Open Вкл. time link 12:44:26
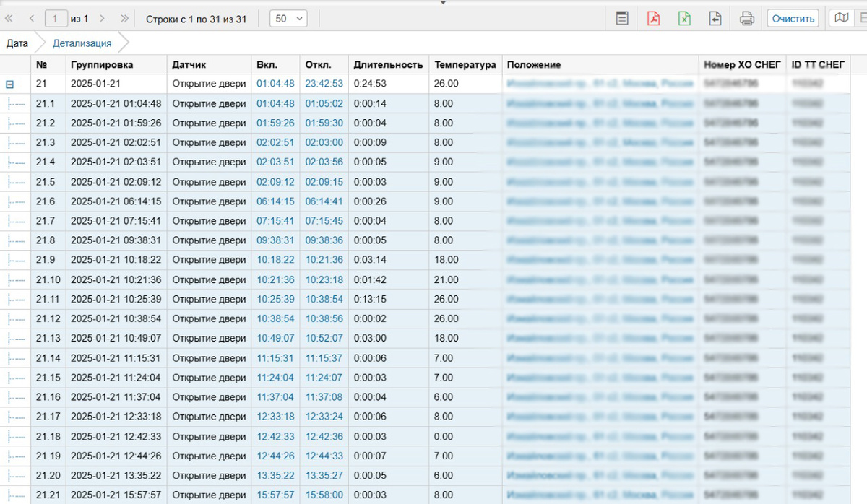This screenshot has height=504, width=867. pos(275,456)
